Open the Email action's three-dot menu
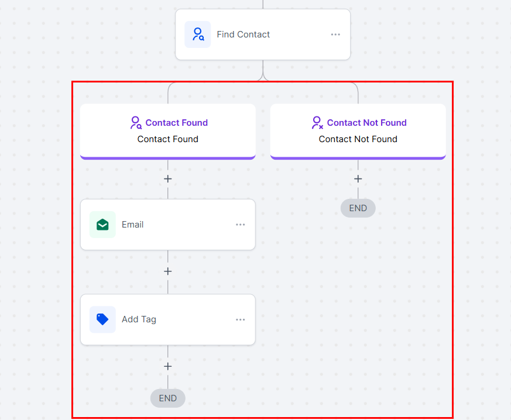Image resolution: width=511 pixels, height=420 pixels. (241, 225)
